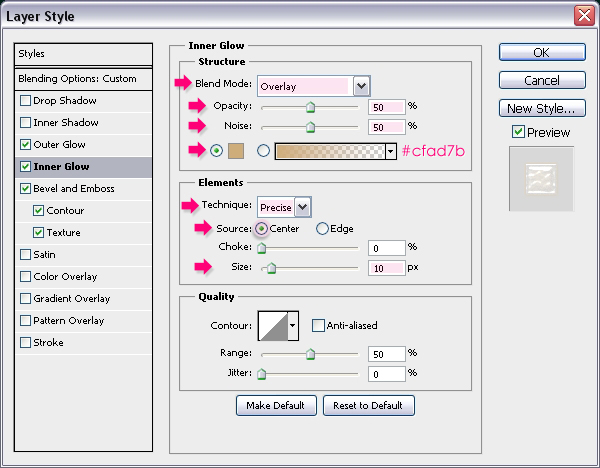Image resolution: width=600 pixels, height=468 pixels.
Task: Click the layer style preview thumbnail
Action: pos(541,178)
